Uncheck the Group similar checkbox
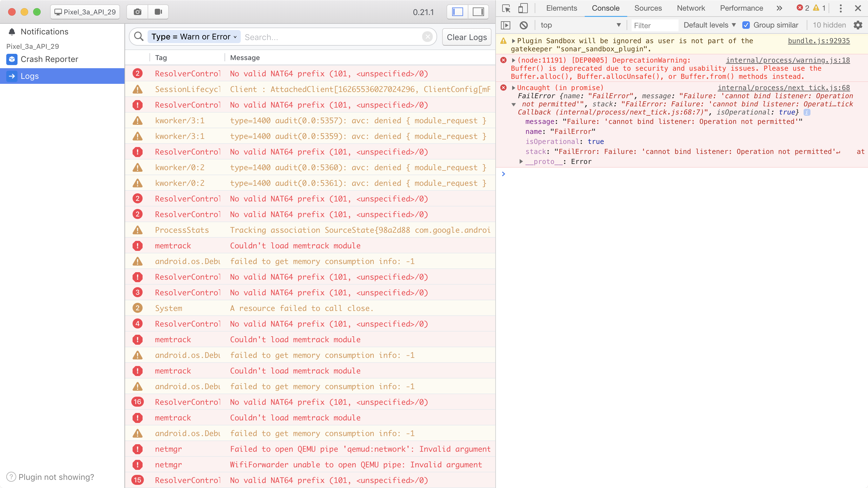This screenshot has height=488, width=868. coord(746,25)
